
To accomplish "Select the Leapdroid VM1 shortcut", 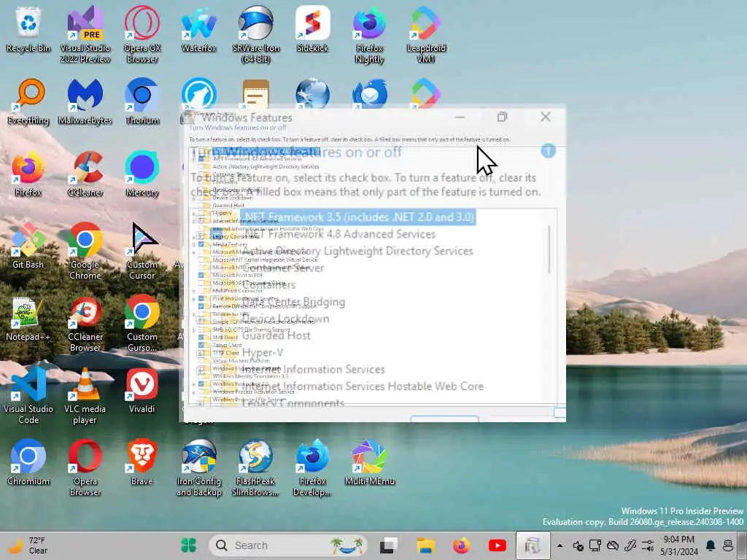I will [x=426, y=35].
